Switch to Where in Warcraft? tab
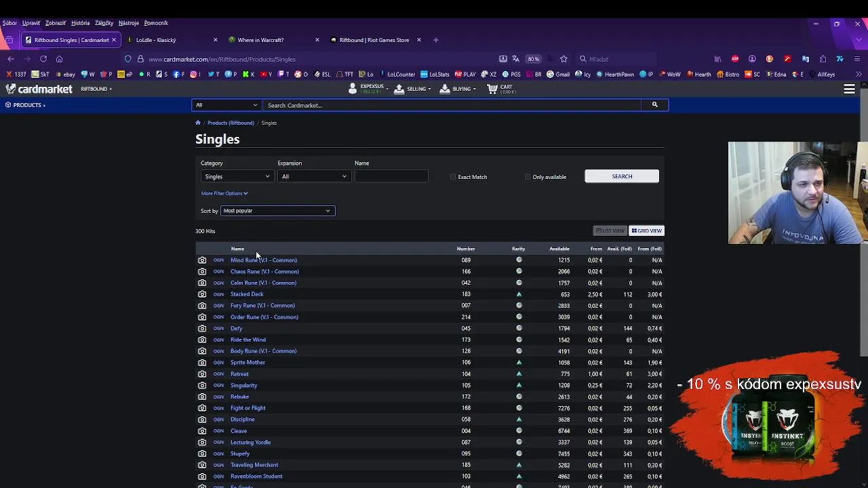868x488 pixels. point(274,40)
